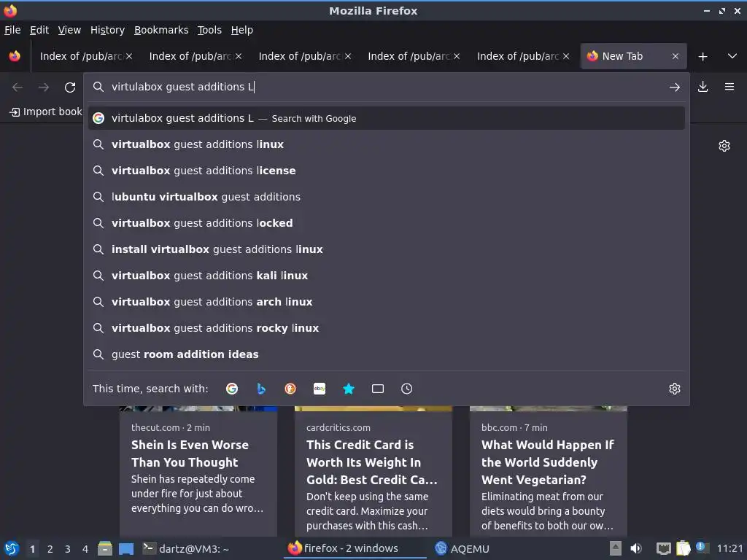Click the Import bookmarks button
Image resolution: width=747 pixels, height=560 pixels.
pos(46,112)
